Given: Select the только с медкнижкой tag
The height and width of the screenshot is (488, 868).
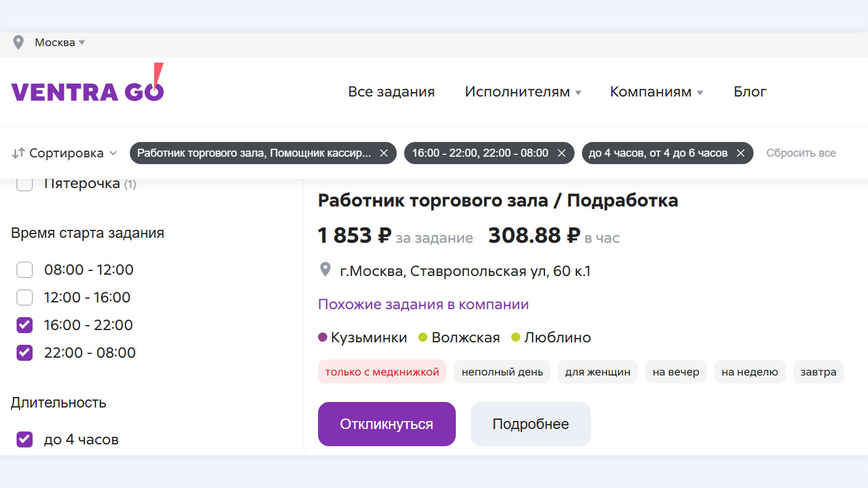Looking at the screenshot, I should coord(382,372).
